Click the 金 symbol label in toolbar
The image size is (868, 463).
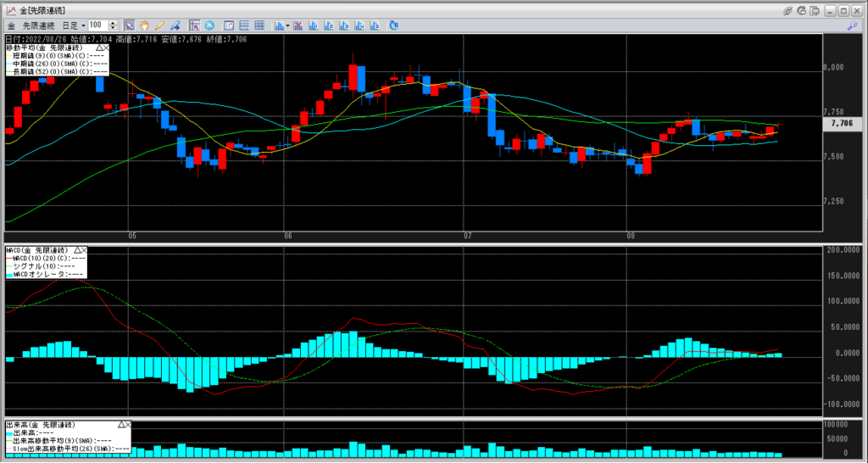[x=11, y=25]
